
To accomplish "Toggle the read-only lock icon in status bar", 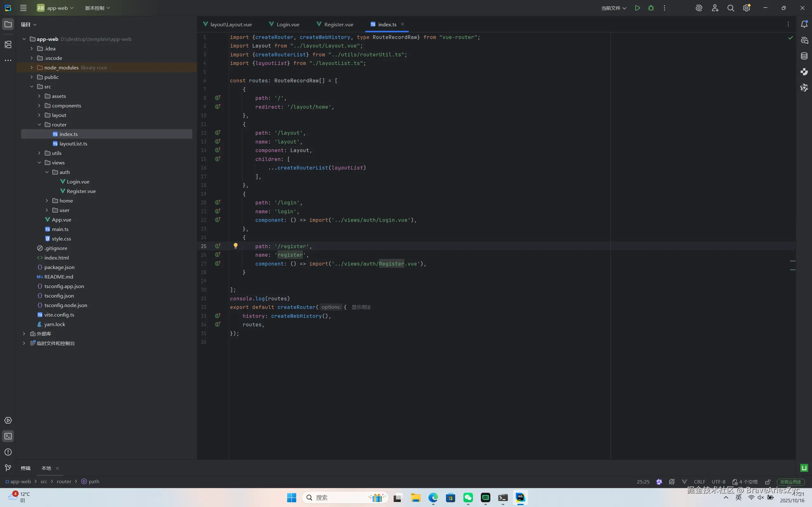I will tap(768, 482).
